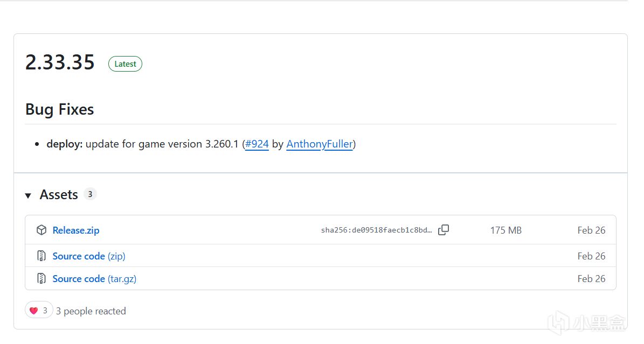Viewport: 644px width, 344px height.
Task: Click the truncated sha256 hash text
Action: click(x=376, y=230)
